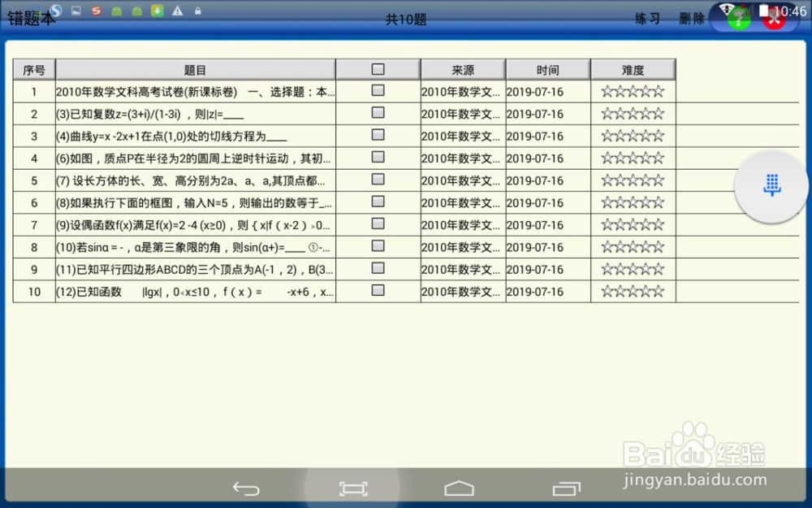
Task: Select the header checkbox to select all questions
Action: pyautogui.click(x=378, y=68)
